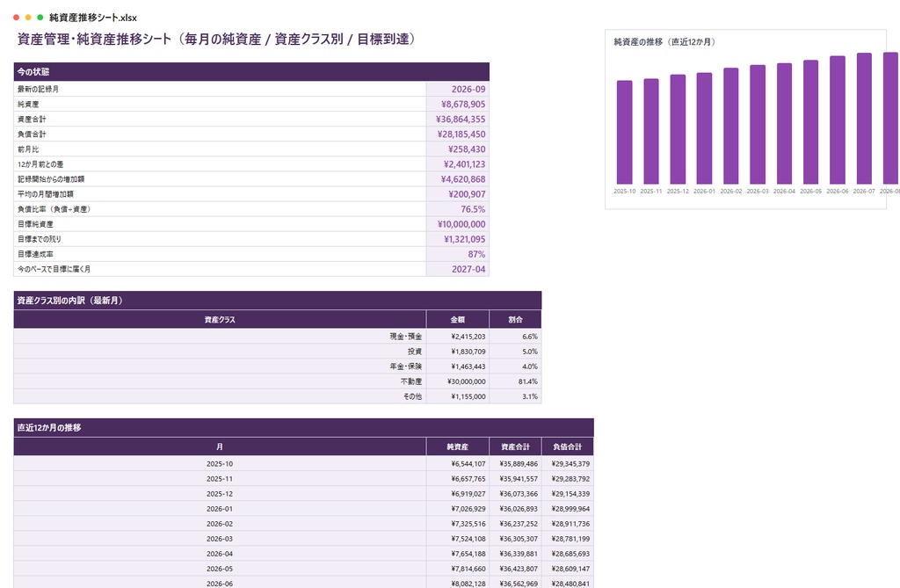Select the 投資 asset class cell
The width and height of the screenshot is (900, 588).
coord(220,352)
